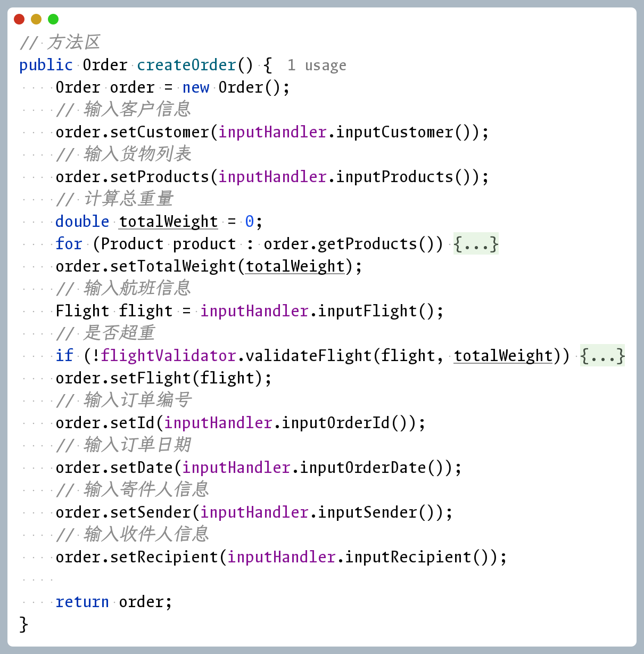
Task: Click the 'public' keyword
Action: tap(46, 65)
